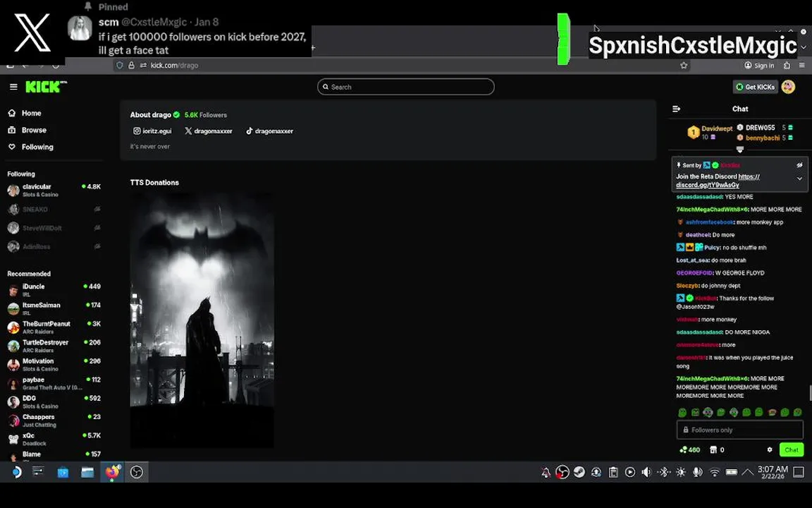This screenshot has height=508, width=812.
Task: Open Chaappers recommended channel
Action: click(54, 421)
